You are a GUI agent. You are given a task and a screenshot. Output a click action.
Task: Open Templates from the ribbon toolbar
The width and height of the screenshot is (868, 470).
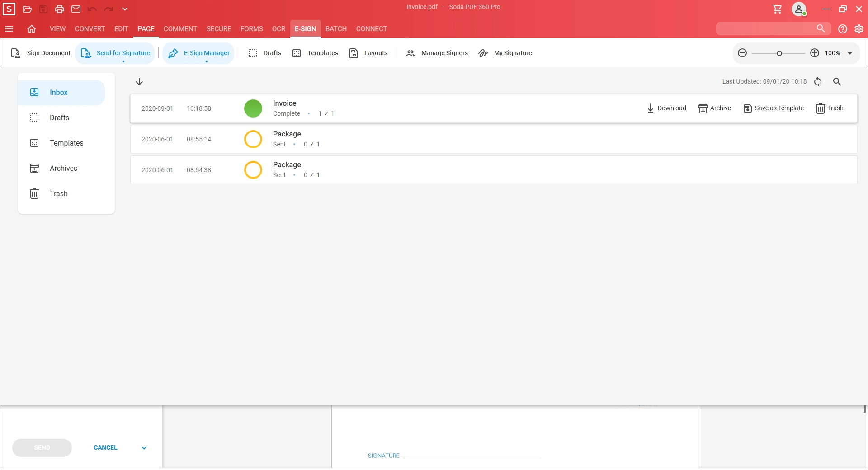pos(315,53)
